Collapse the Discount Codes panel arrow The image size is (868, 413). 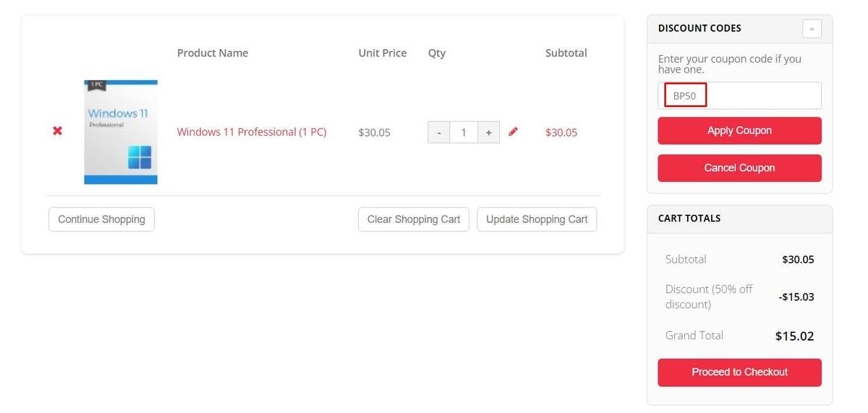812,29
